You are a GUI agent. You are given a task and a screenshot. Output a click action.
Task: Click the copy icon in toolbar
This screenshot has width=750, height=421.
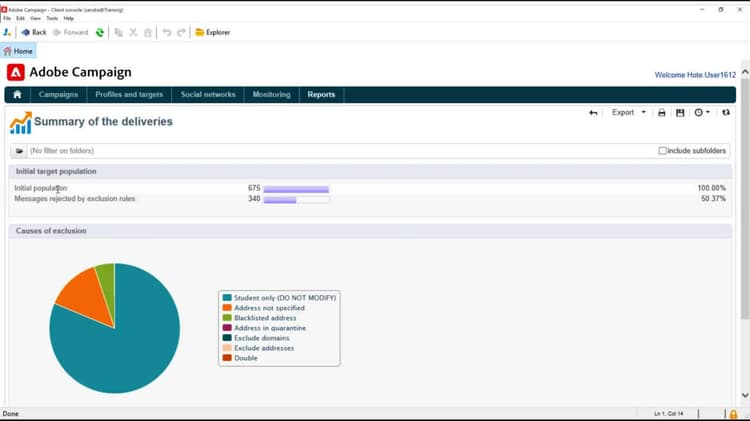(x=119, y=33)
